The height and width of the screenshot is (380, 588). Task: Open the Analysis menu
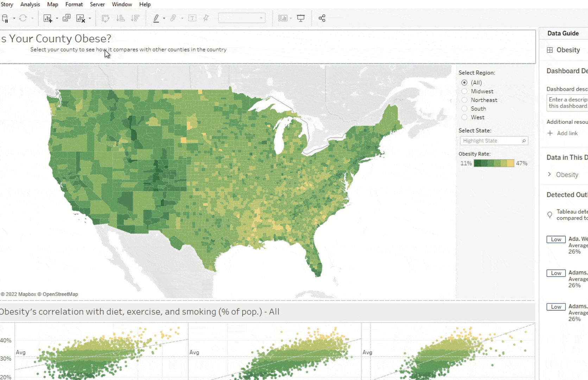pyautogui.click(x=30, y=4)
